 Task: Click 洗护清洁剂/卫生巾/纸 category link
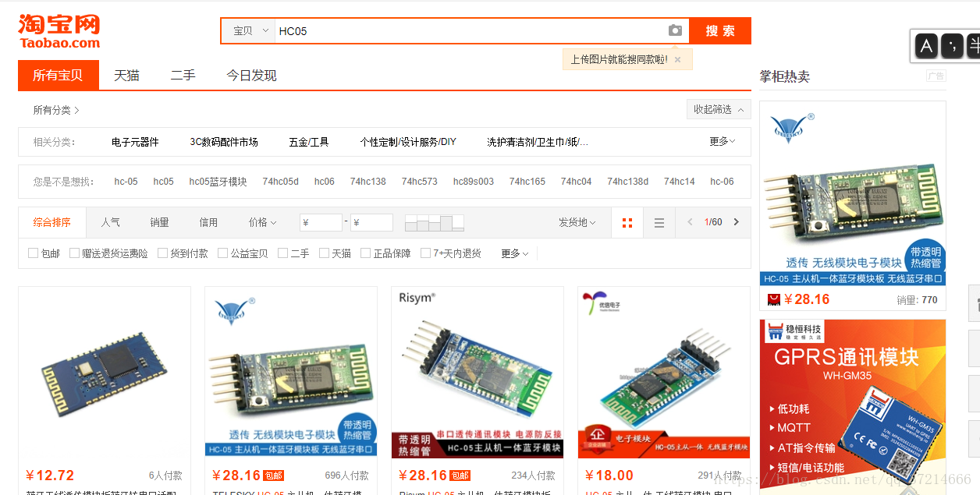pyautogui.click(x=538, y=142)
